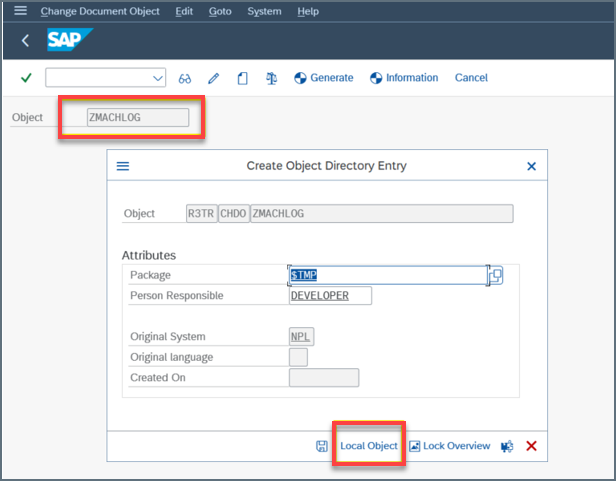Image resolution: width=616 pixels, height=481 pixels.
Task: Click the icon right of Lock Overview
Action: tap(507, 446)
